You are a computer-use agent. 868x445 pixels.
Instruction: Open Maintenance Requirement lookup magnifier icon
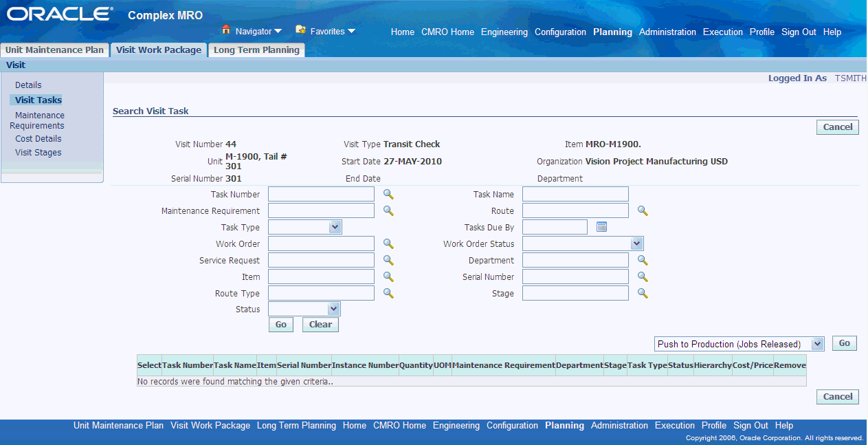(x=388, y=211)
